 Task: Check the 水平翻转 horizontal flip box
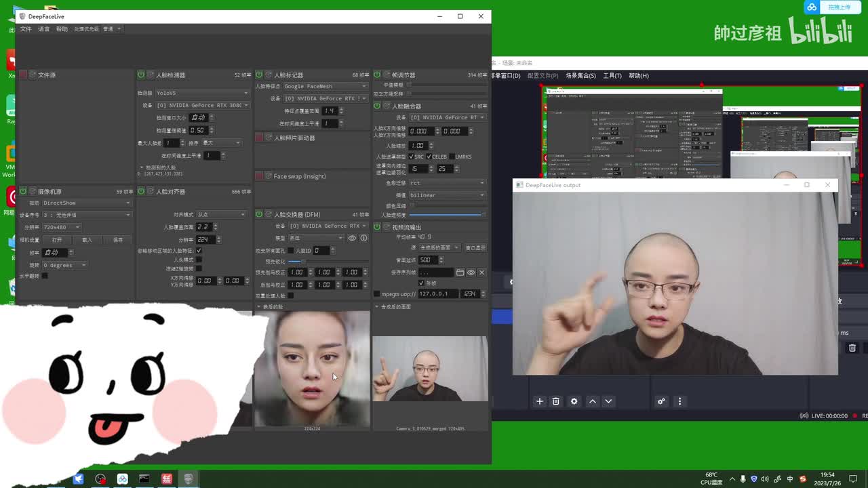point(45,276)
